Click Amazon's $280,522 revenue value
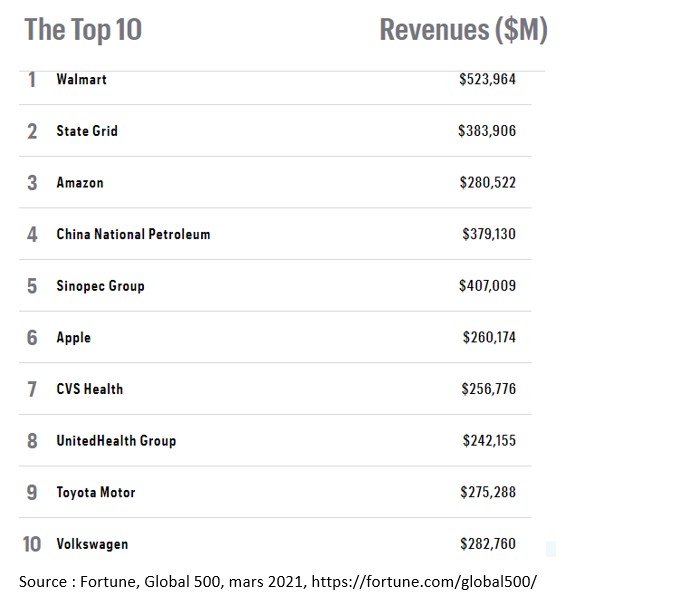 (487, 183)
